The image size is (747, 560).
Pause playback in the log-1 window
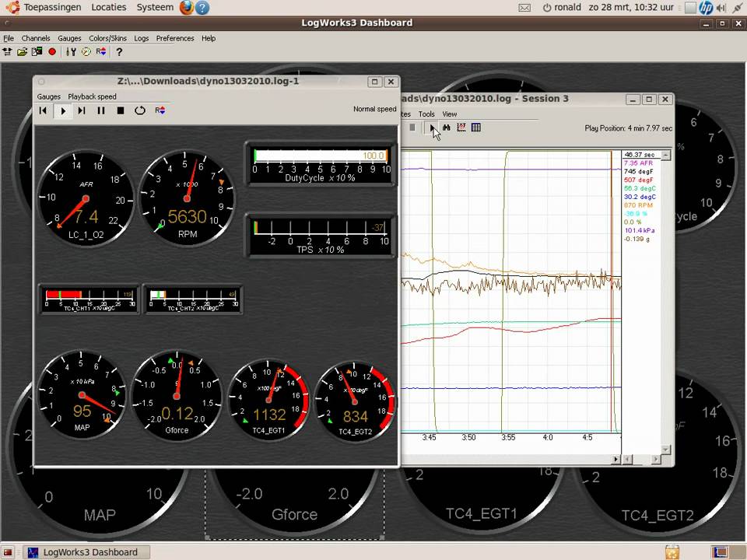[x=101, y=110]
